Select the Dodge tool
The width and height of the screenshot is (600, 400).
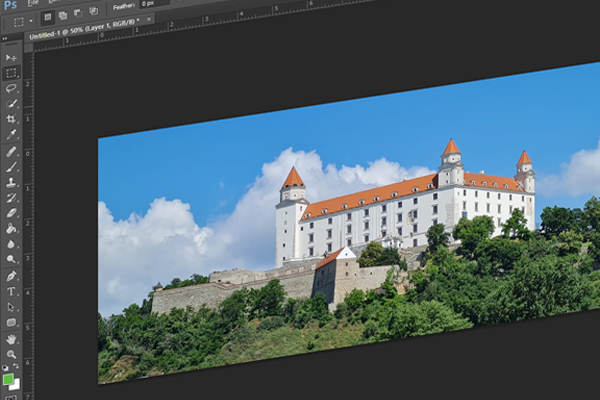point(11,259)
